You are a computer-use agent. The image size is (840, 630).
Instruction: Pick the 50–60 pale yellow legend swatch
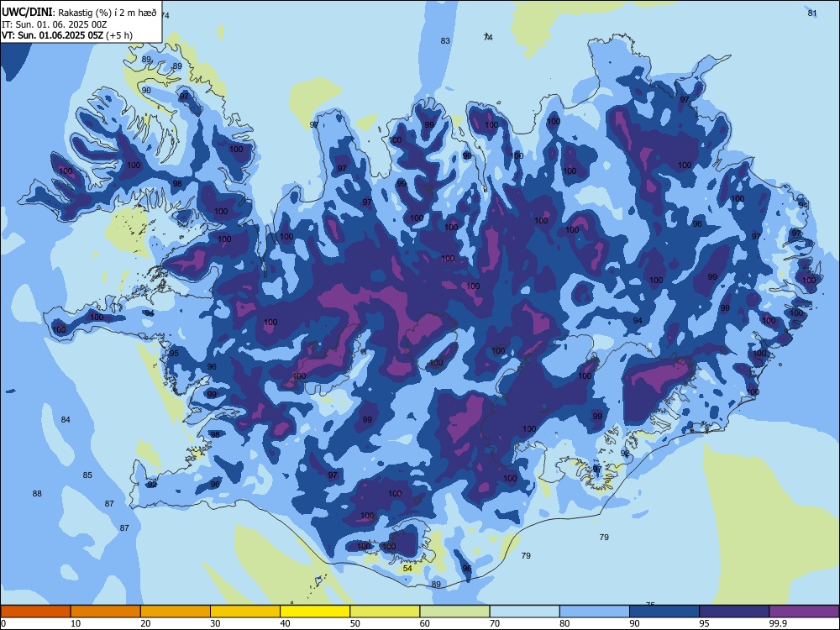[385, 612]
